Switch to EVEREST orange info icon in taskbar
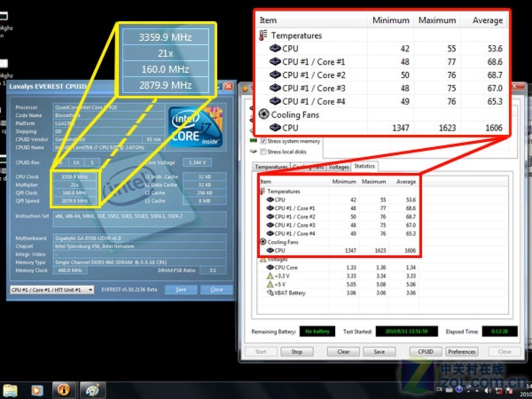Viewport: 532px width, 399px height. [64, 390]
